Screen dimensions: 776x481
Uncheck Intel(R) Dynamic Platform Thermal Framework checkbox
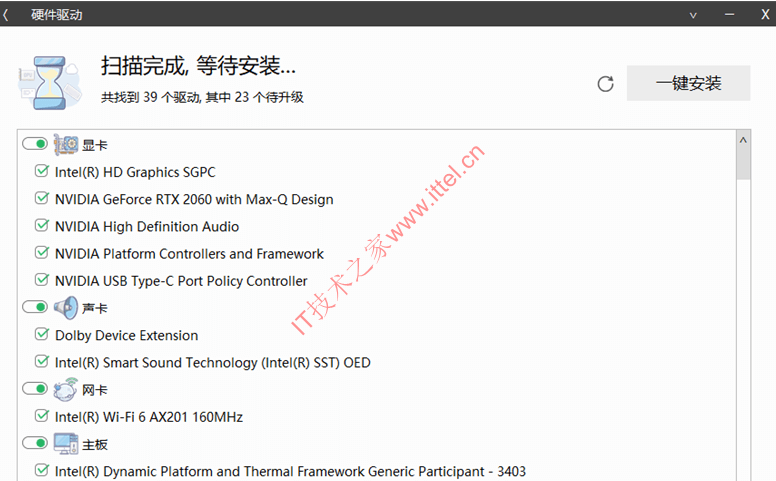[42, 471]
